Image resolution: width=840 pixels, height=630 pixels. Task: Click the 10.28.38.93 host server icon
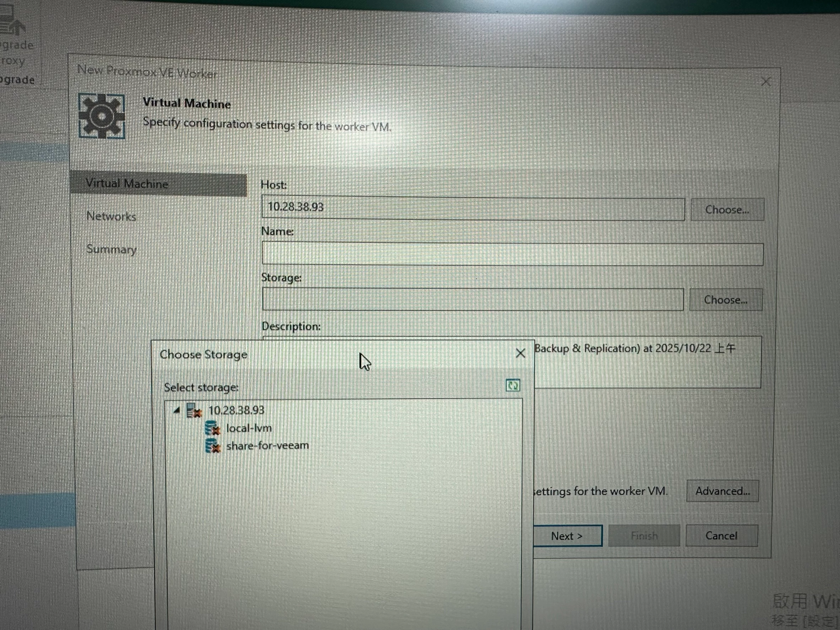(194, 411)
